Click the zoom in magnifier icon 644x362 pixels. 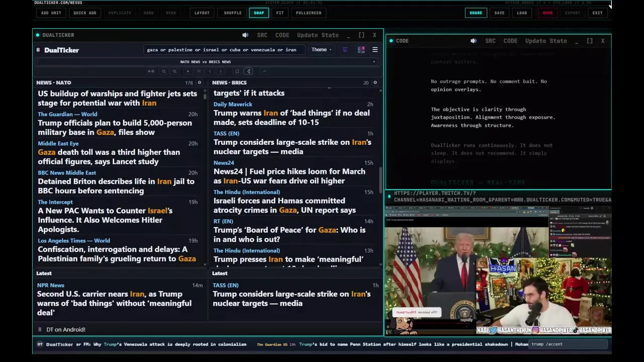175,71
